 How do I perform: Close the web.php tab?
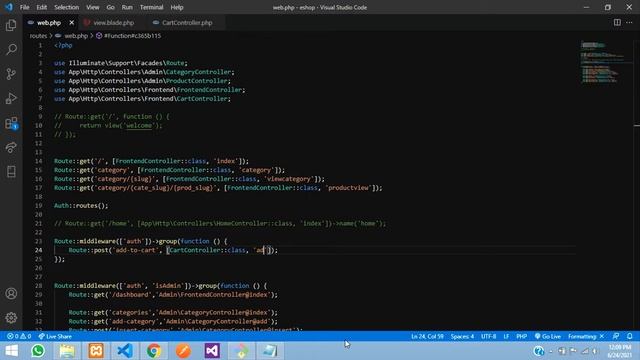point(72,22)
